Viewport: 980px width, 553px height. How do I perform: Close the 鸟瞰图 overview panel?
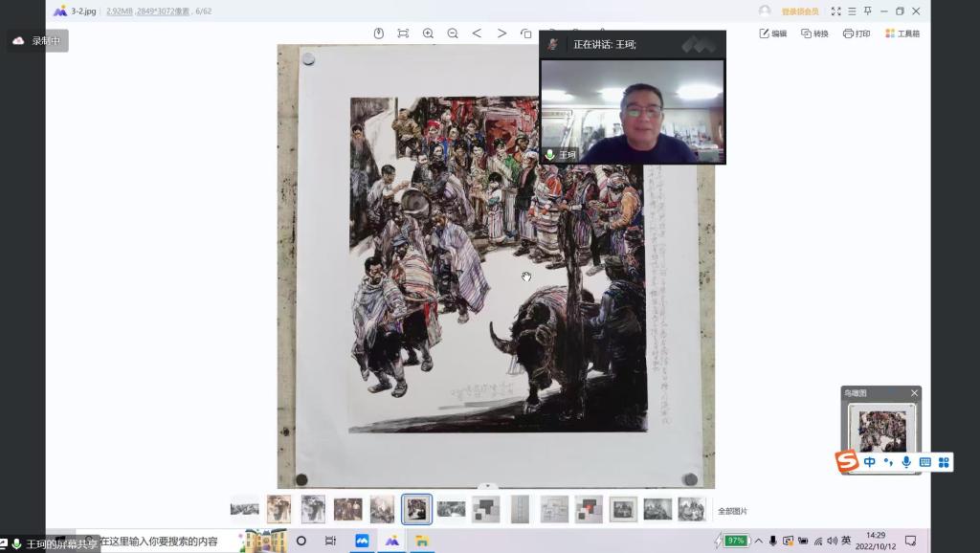click(x=914, y=393)
